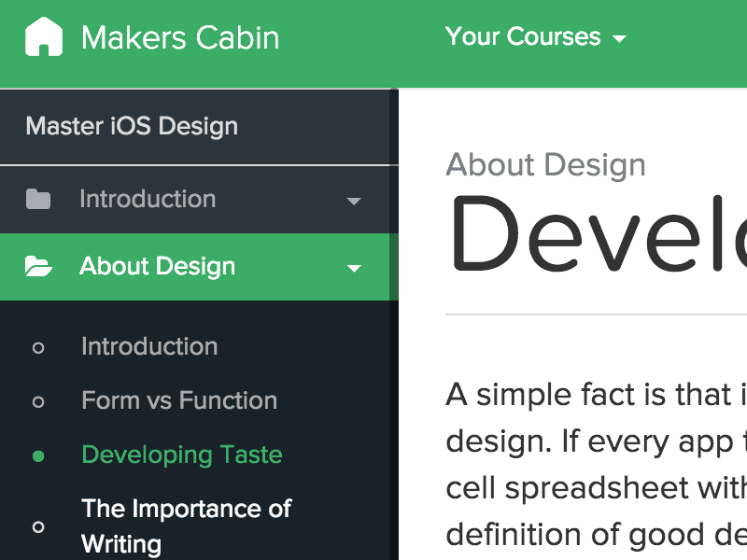Open the Form vs Function lesson
The height and width of the screenshot is (560, 747).
pyautogui.click(x=179, y=400)
